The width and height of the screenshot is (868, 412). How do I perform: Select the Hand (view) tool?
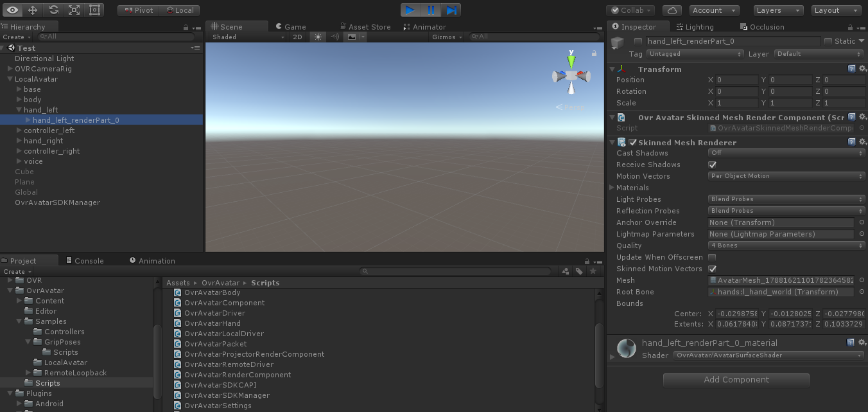pyautogui.click(x=12, y=10)
